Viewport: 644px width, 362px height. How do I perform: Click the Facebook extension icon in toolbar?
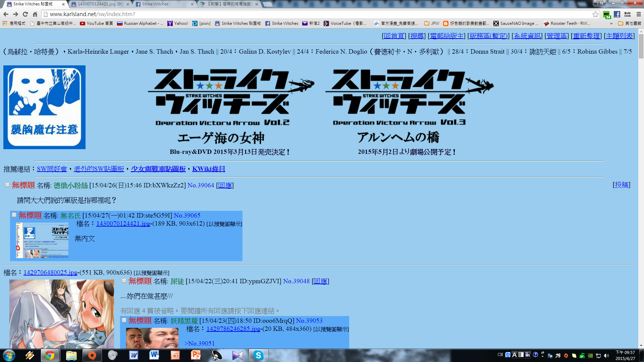[x=617, y=14]
